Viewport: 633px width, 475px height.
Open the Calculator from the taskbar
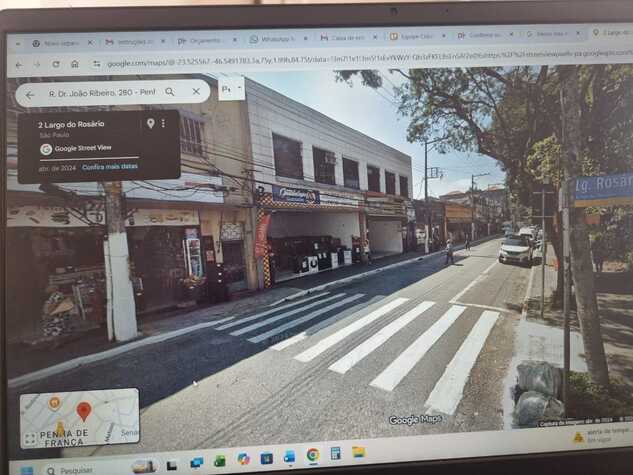(x=335, y=454)
